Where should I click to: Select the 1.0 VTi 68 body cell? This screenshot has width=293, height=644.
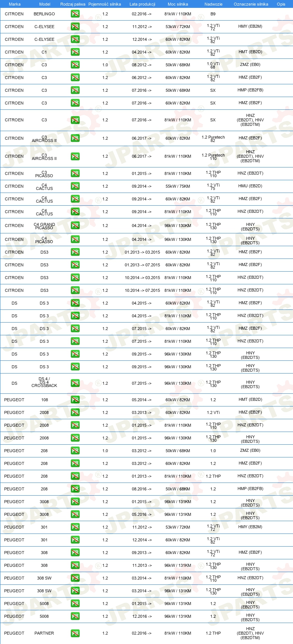213,66
